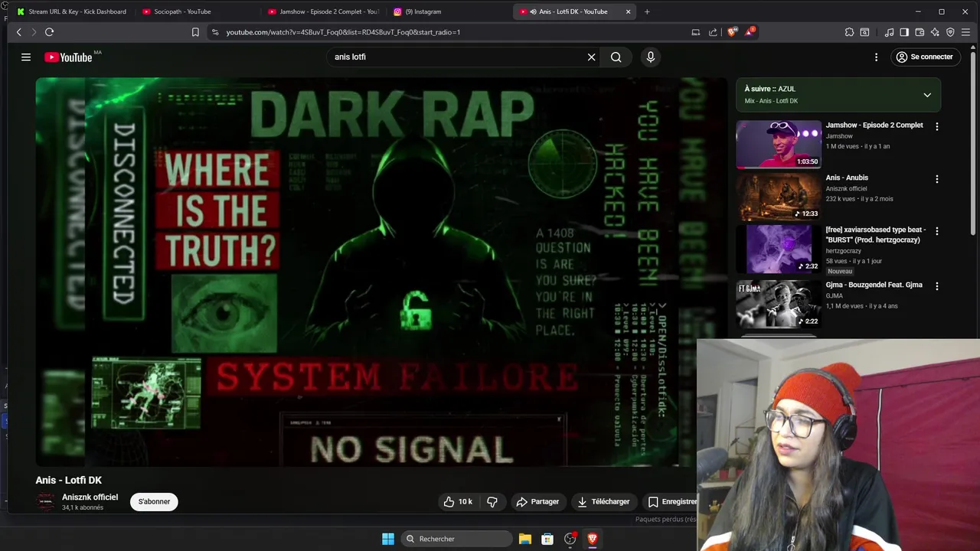This screenshot has width=980, height=551.
Task: Open Brave Shields lion icon
Action: [x=732, y=32]
